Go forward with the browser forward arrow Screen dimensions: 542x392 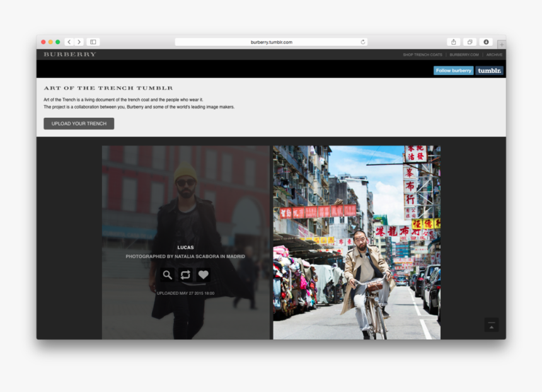point(79,42)
